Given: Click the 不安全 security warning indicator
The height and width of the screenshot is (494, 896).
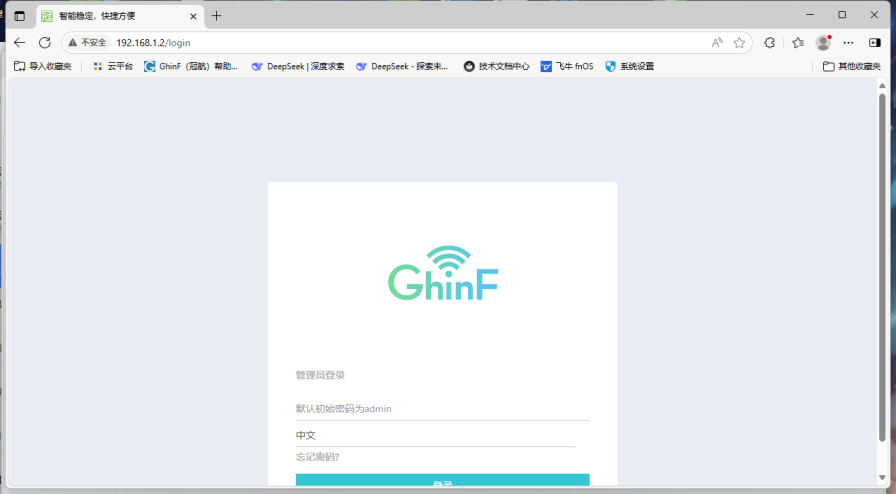Looking at the screenshot, I should point(87,42).
